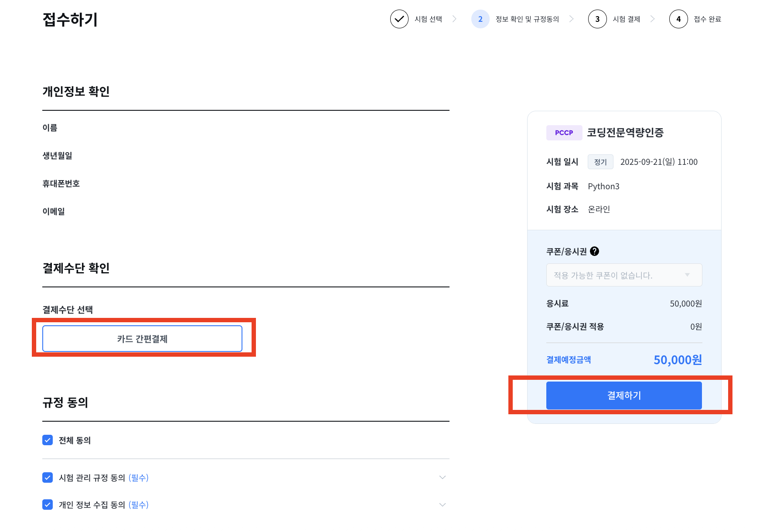763x532 pixels.
Task: Expand 개인 정보 수집 동의 details chevron
Action: coord(442,505)
